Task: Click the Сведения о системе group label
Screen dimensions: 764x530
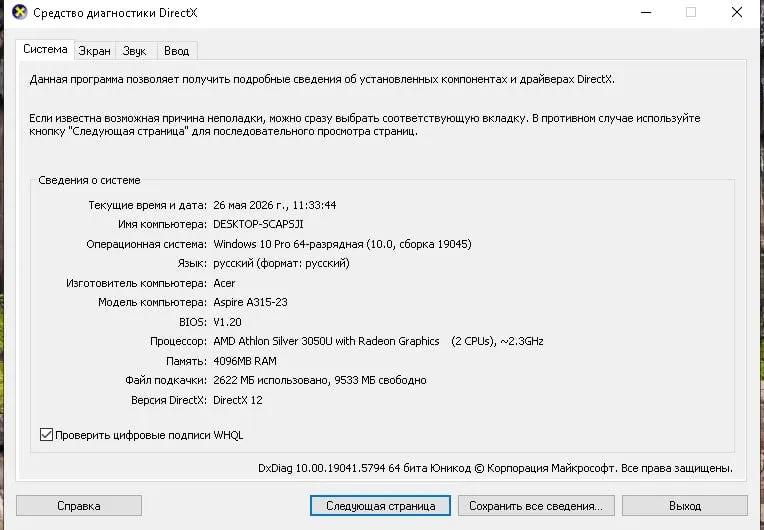Action: (x=89, y=180)
